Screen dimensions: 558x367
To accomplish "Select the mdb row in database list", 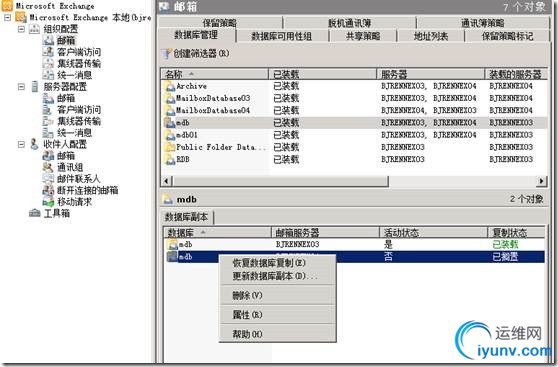I will [x=354, y=123].
